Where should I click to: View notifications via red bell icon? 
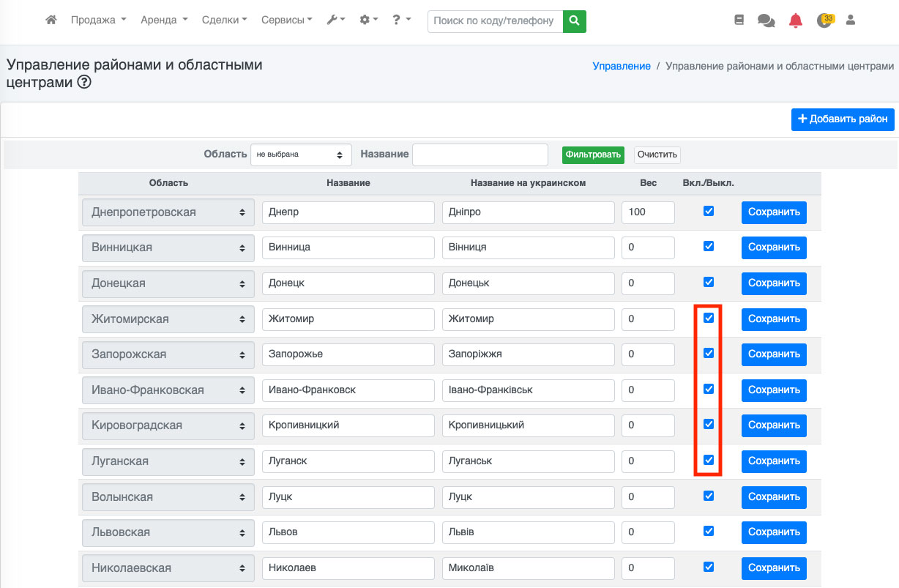pos(795,21)
